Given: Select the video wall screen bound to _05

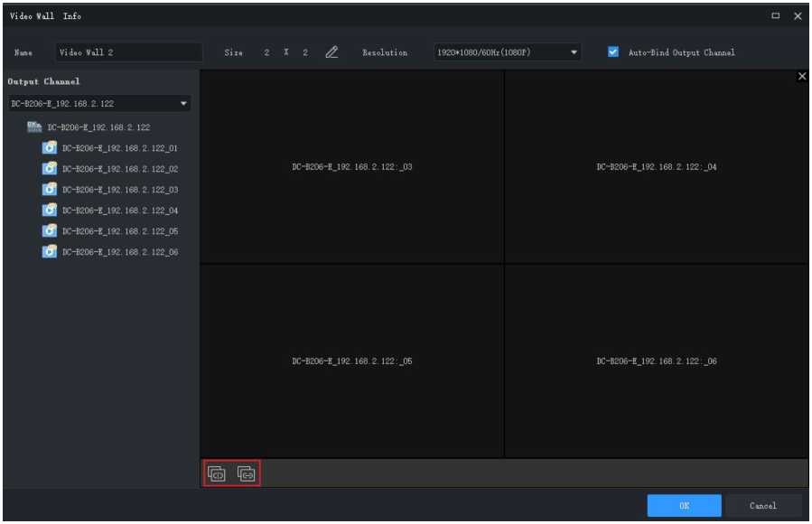Looking at the screenshot, I should click(x=352, y=361).
